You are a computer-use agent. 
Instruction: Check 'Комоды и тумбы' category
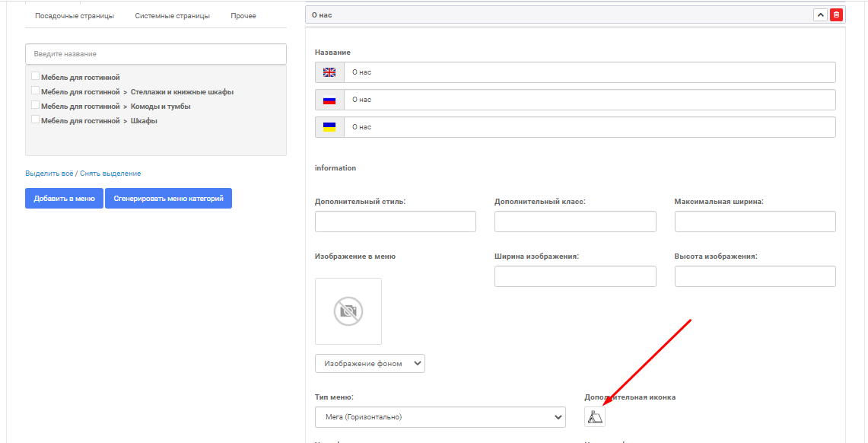[36, 104]
